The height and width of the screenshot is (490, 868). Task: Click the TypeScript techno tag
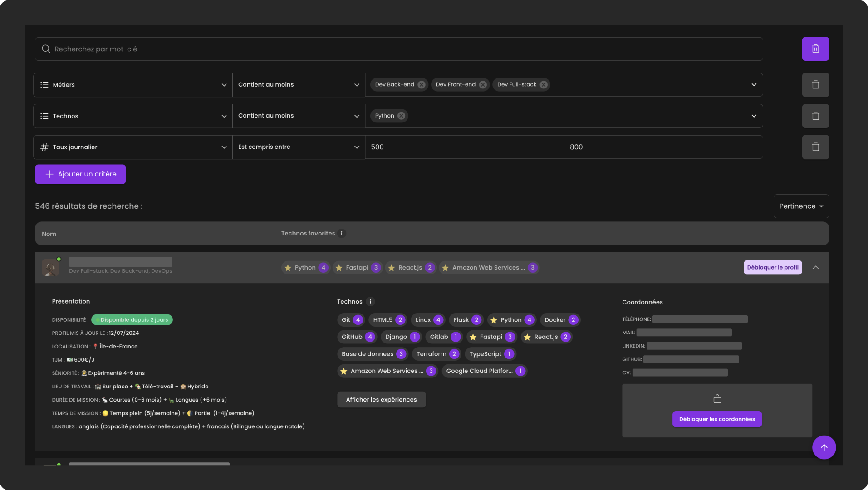click(x=490, y=354)
